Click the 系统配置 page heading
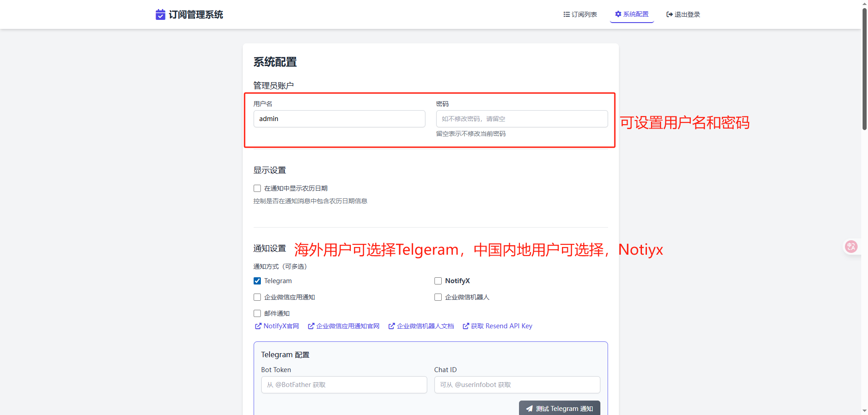The height and width of the screenshot is (415, 868). click(x=275, y=62)
